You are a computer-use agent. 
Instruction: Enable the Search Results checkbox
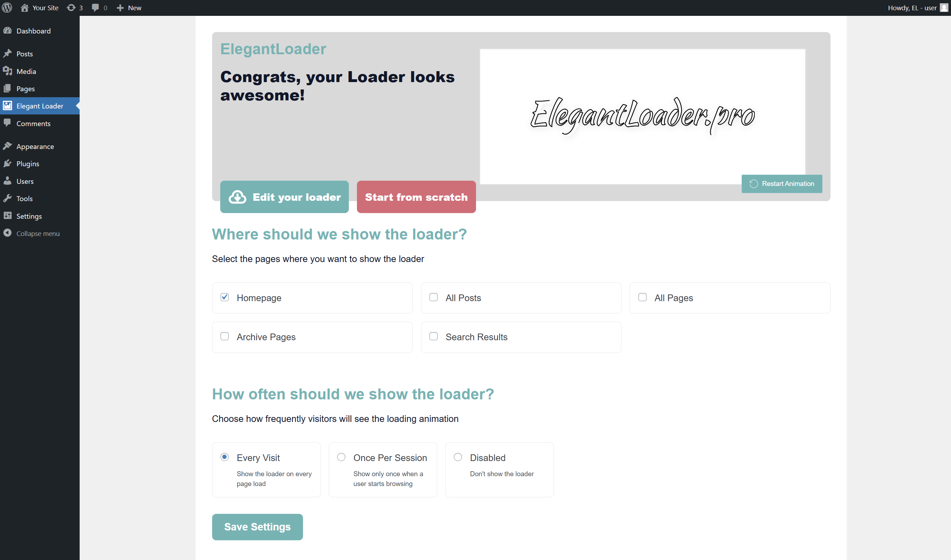434,336
